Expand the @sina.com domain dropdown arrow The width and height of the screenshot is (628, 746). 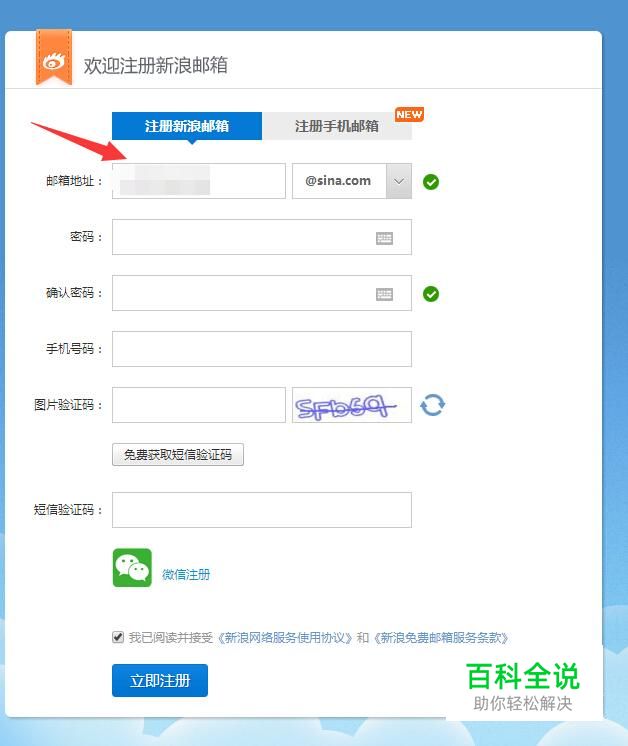399,181
